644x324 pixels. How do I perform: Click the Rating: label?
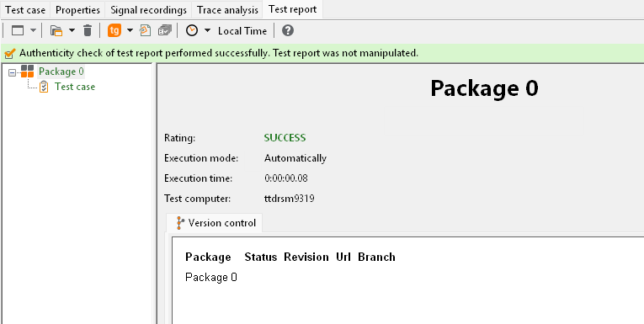click(x=179, y=138)
